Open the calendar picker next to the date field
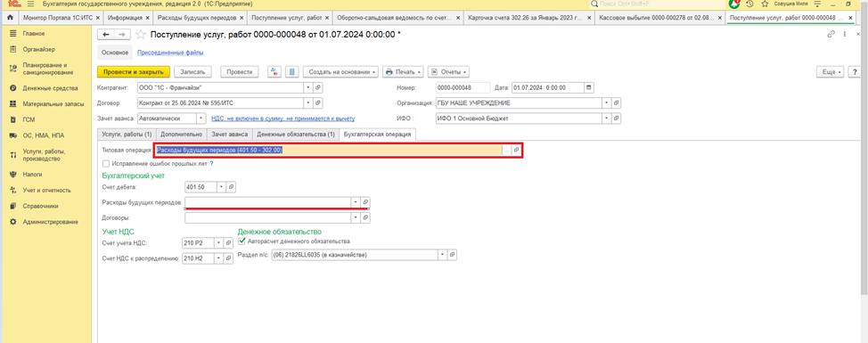The image size is (868, 343). point(588,87)
